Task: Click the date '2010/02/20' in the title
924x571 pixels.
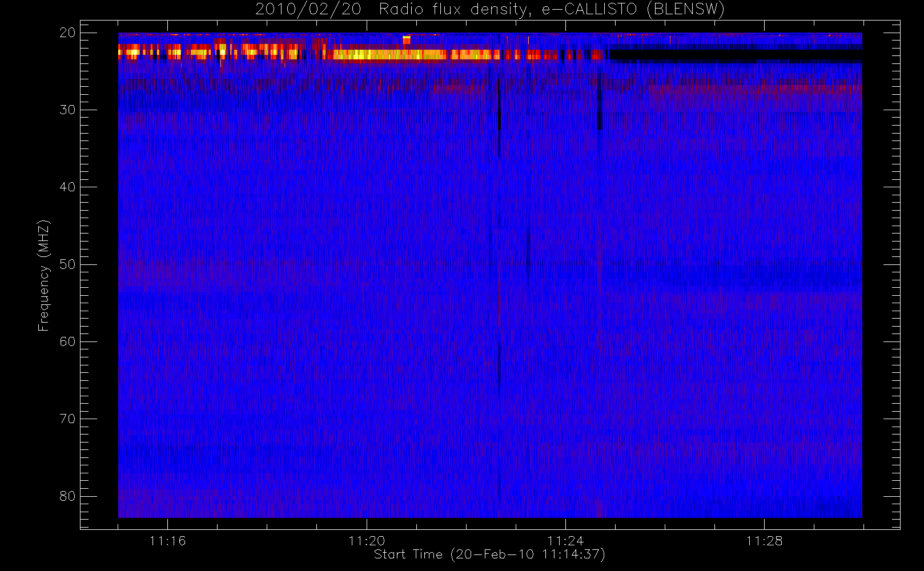Action: coord(308,10)
